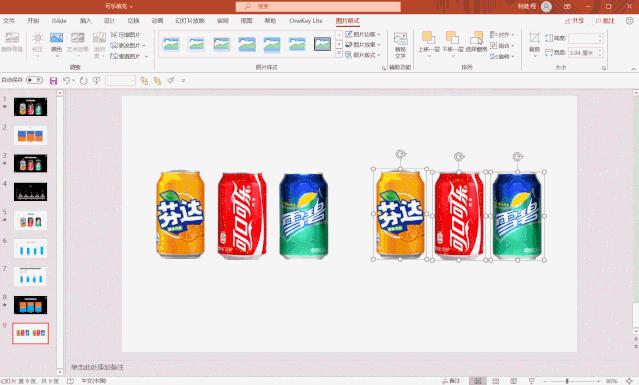Click the fit-slide-to-window icon
This screenshot has height=385, width=639.
coord(630,381)
